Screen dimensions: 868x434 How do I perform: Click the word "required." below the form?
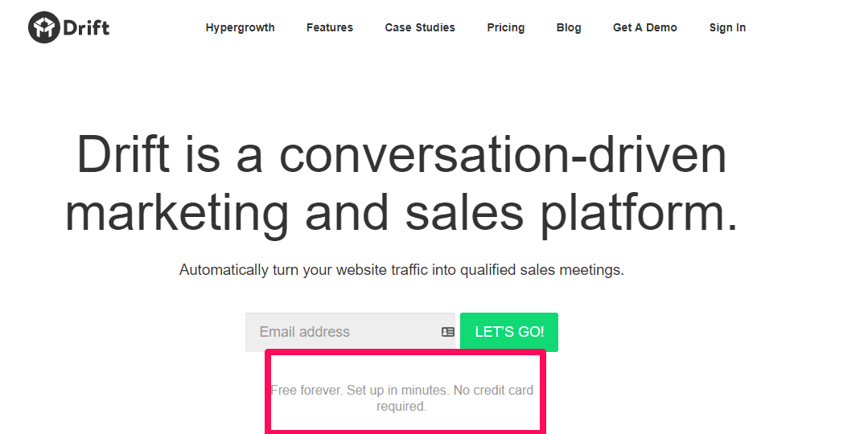tap(401, 407)
